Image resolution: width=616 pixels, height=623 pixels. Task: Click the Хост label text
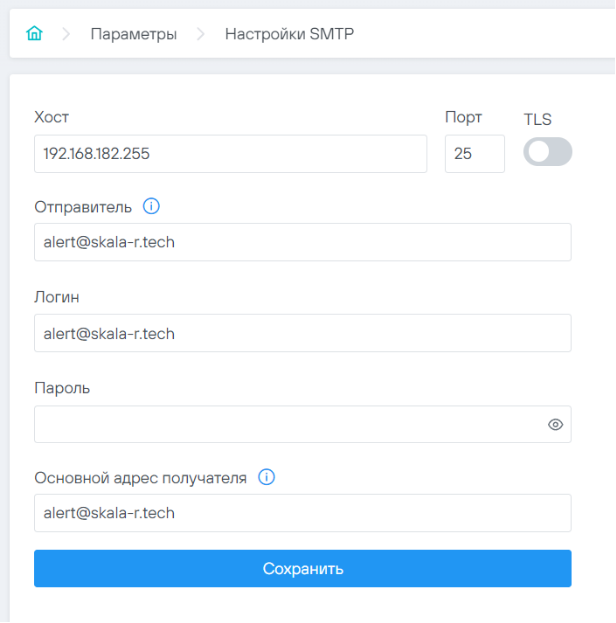tap(51, 117)
